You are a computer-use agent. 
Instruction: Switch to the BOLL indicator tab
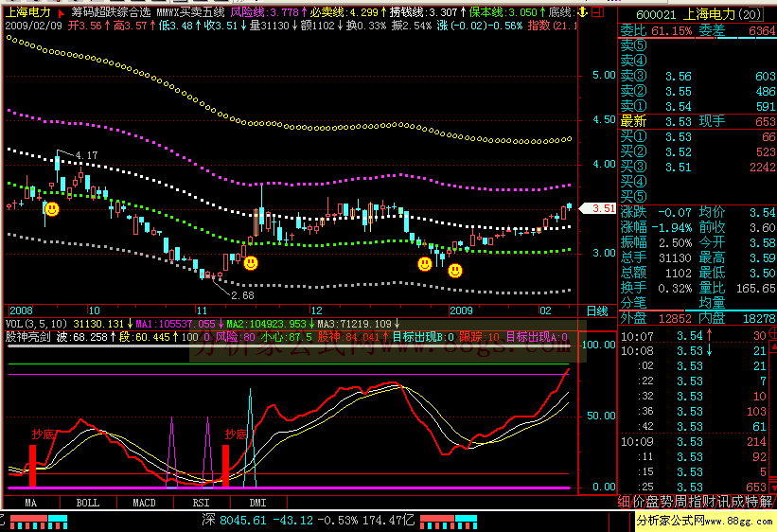click(88, 503)
